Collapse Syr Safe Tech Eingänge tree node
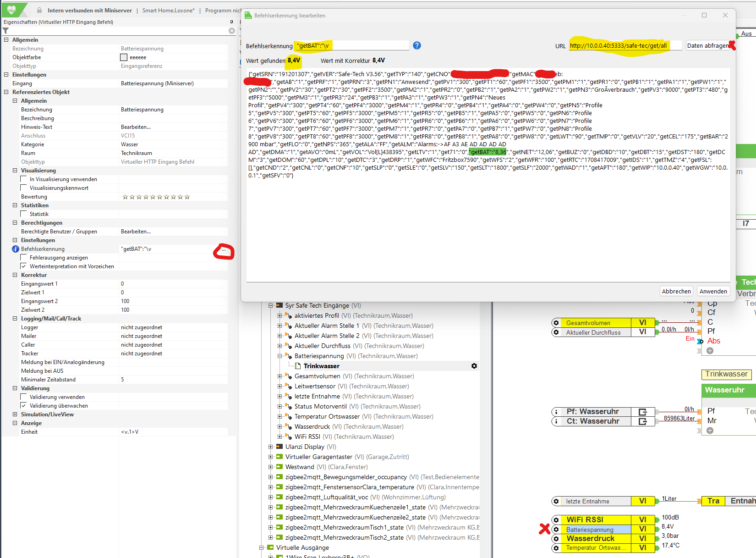Viewport: 756px width, 558px height. [271, 305]
